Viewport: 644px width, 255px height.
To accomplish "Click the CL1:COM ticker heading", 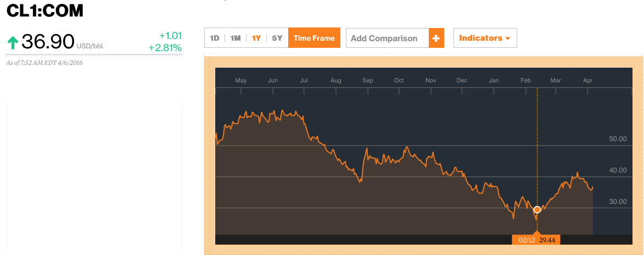I will pyautogui.click(x=45, y=10).
